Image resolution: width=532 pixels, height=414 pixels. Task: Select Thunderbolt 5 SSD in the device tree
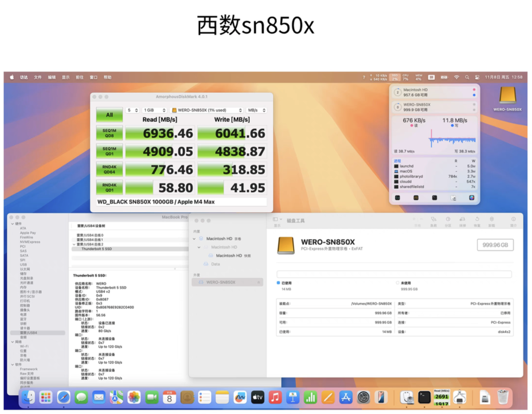tap(130, 249)
